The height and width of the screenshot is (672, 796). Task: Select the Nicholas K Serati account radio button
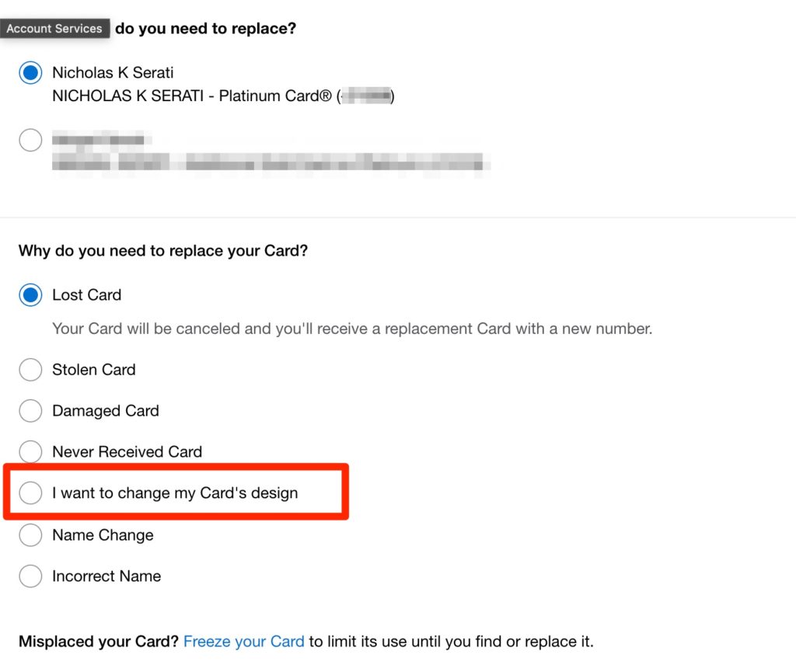tap(30, 72)
